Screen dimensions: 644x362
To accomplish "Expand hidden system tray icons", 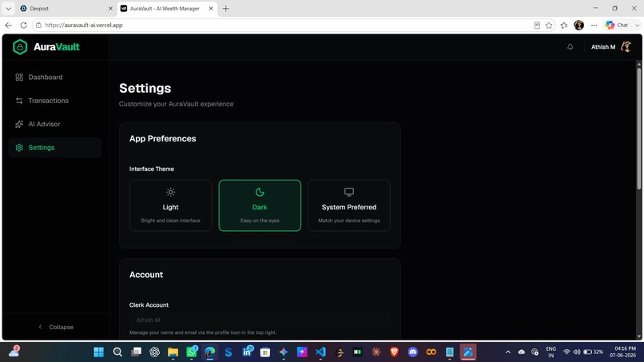I will tap(507, 352).
